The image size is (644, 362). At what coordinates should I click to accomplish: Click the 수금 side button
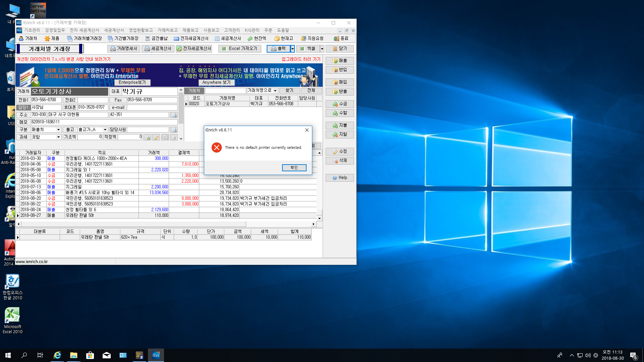click(339, 104)
